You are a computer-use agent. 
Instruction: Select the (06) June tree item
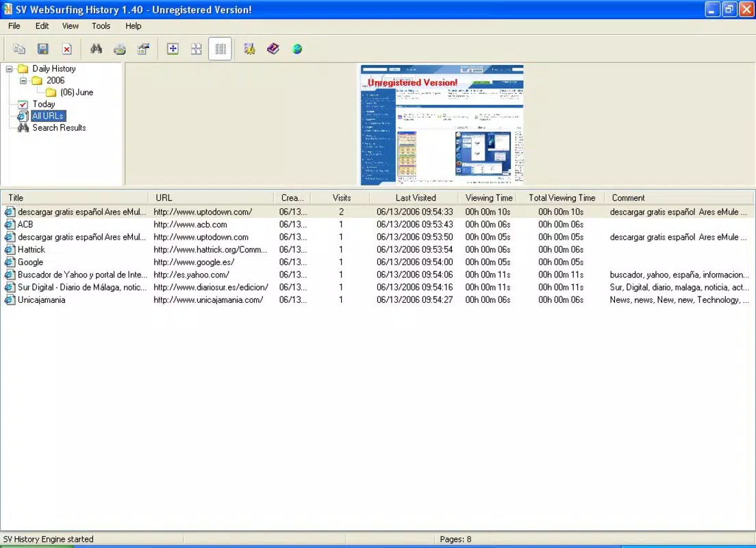pyautogui.click(x=77, y=92)
